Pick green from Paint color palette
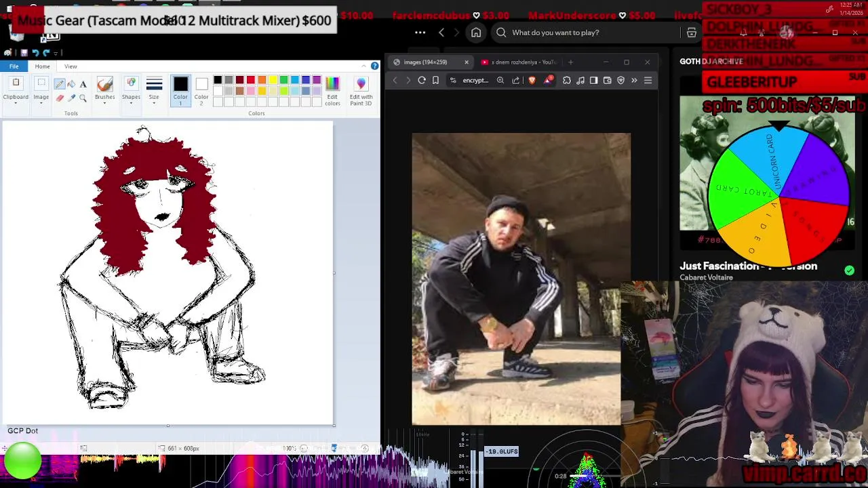The width and height of the screenshot is (868, 488). (x=283, y=80)
